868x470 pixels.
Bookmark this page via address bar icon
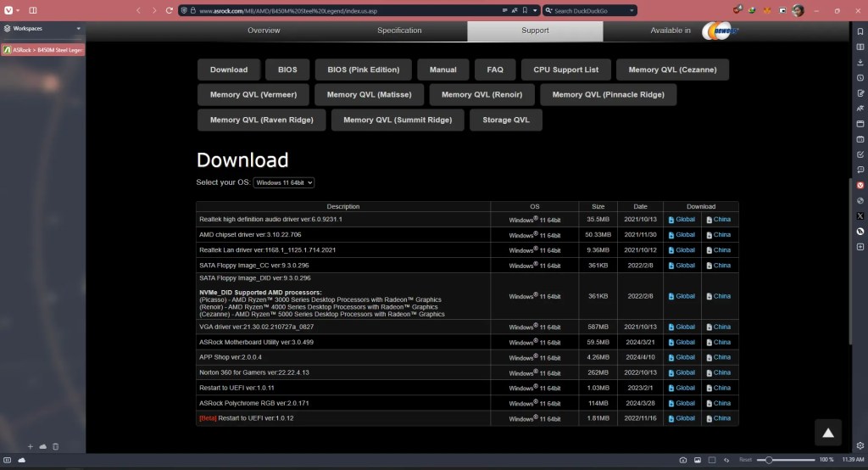click(525, 10)
